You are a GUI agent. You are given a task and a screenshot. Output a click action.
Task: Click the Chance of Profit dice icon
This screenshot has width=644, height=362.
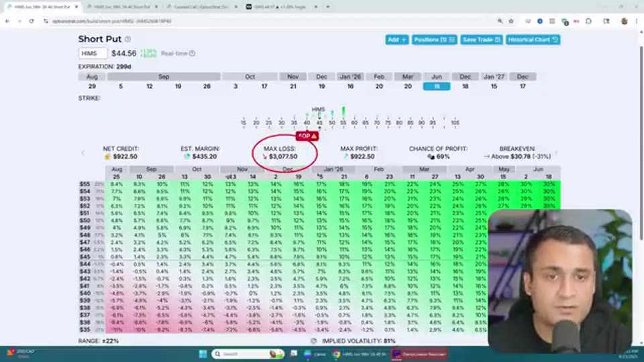click(x=431, y=157)
